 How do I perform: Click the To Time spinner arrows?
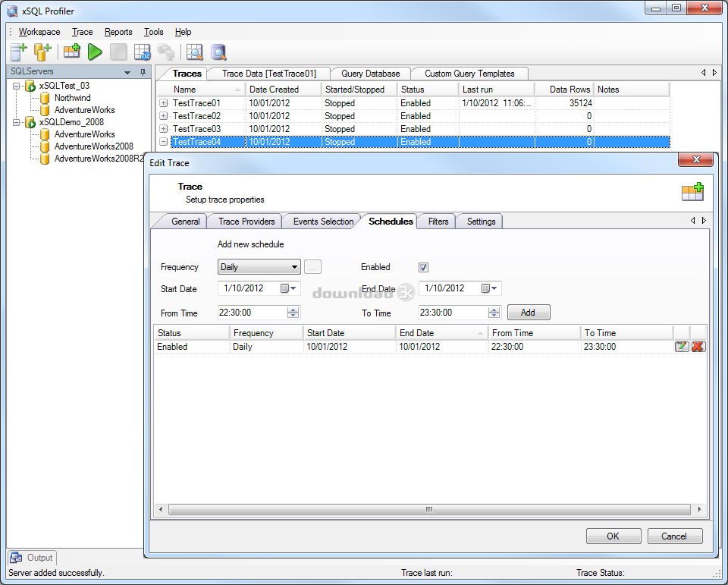point(494,313)
